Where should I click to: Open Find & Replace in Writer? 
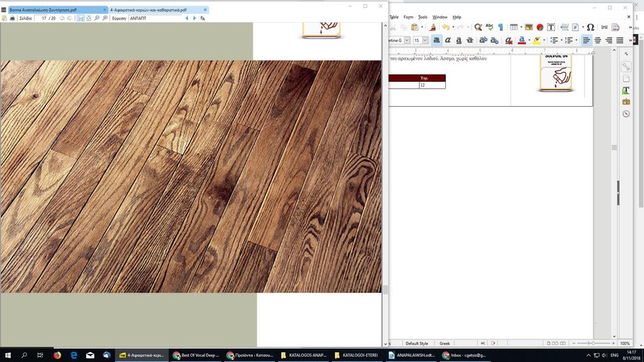478,27
